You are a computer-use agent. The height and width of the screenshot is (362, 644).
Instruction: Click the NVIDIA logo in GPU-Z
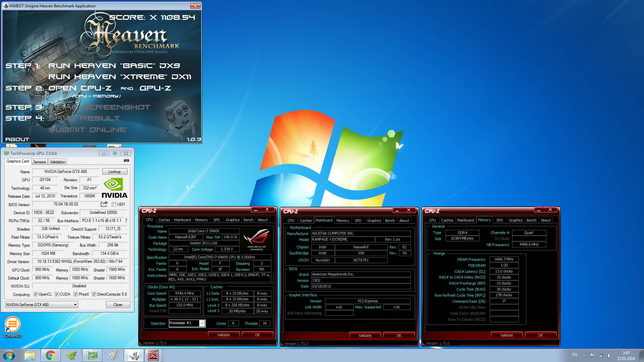(114, 188)
